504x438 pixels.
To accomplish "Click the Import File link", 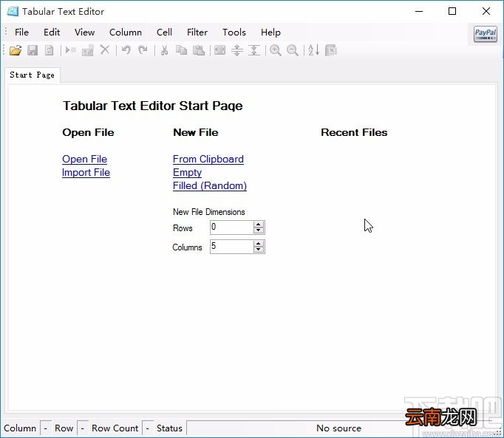I will 86,173.
